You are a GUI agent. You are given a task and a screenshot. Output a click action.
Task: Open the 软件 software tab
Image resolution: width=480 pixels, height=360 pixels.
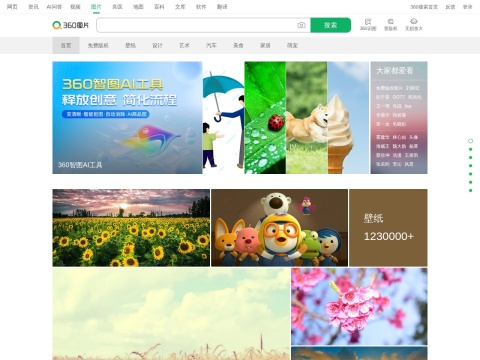pos(201,7)
